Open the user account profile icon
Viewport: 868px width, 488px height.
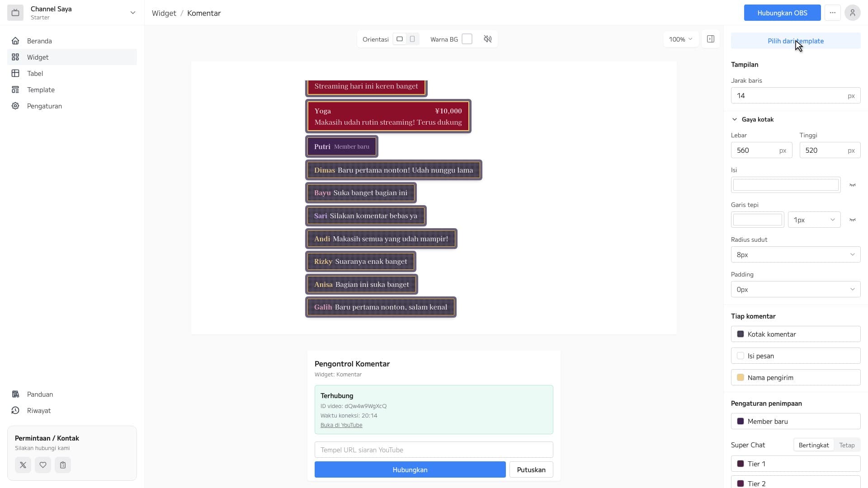click(852, 13)
